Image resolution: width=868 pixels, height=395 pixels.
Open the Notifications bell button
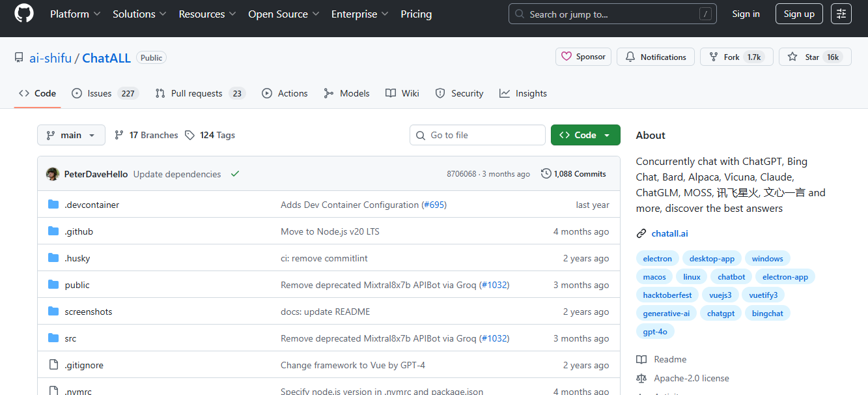point(656,57)
